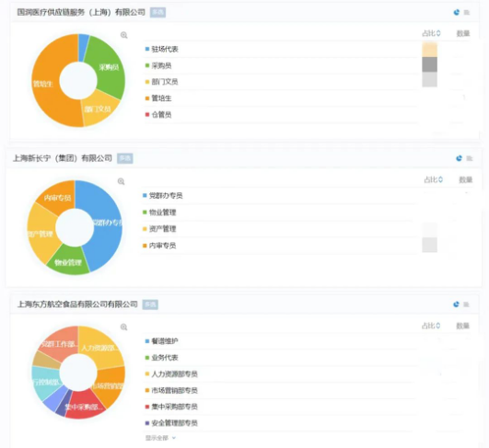
Task: Click blue color marker beside 驻场代表
Action: [147, 49]
